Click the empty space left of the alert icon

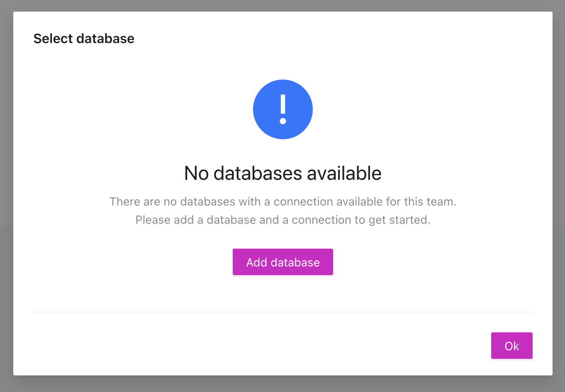click(x=145, y=109)
